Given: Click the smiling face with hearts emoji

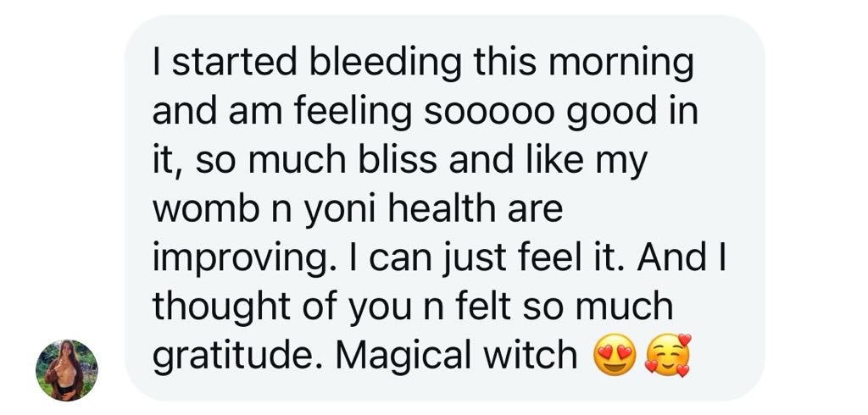Looking at the screenshot, I should tap(669, 356).
